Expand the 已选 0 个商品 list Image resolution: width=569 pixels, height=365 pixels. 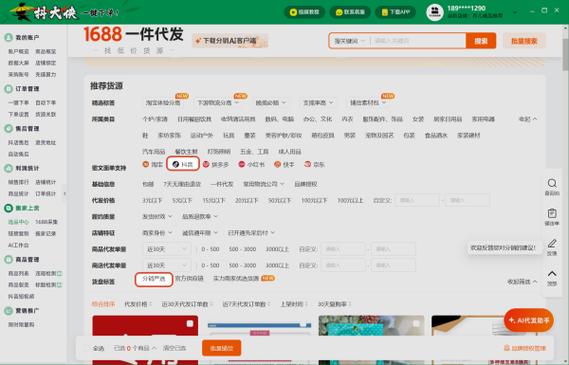click(x=135, y=348)
